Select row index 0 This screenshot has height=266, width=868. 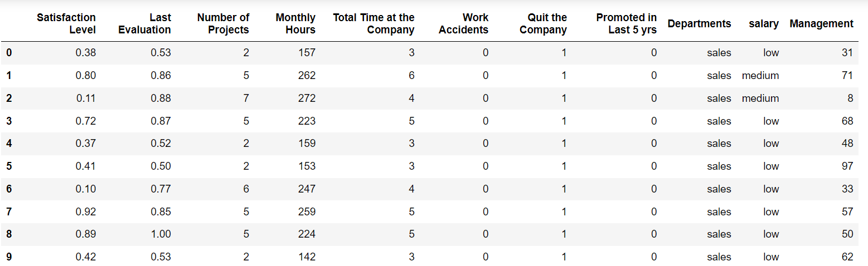click(9, 53)
